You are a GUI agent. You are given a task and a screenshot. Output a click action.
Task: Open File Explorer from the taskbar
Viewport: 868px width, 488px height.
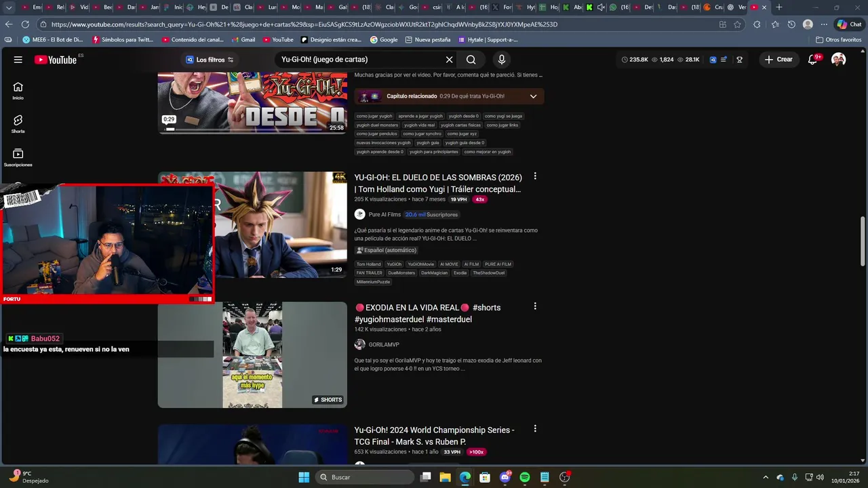point(445,477)
